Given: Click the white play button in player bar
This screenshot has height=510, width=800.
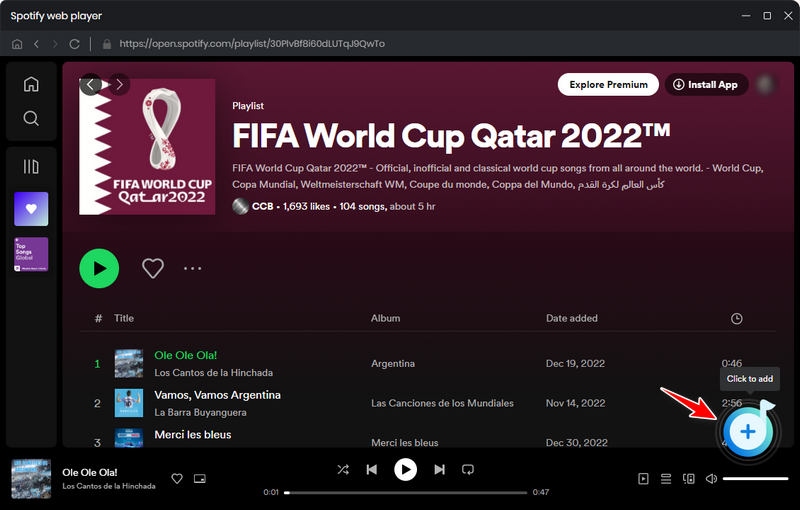Looking at the screenshot, I should pos(405,469).
